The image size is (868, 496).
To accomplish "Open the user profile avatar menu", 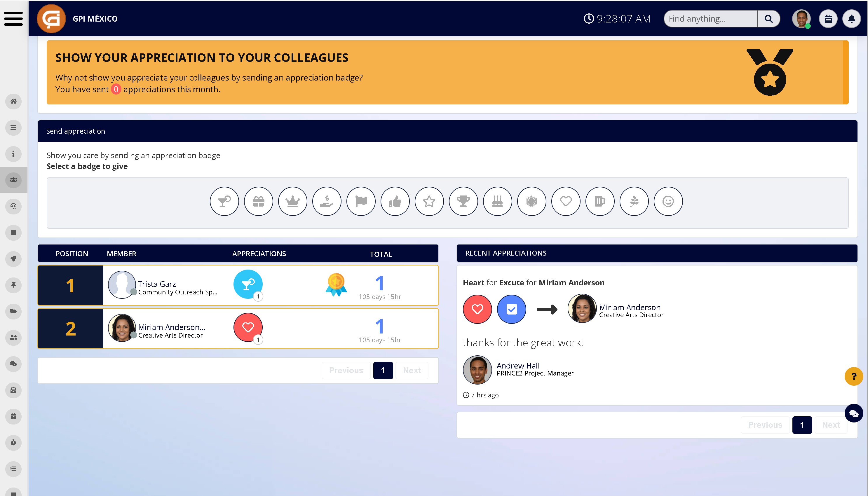I will pyautogui.click(x=801, y=19).
